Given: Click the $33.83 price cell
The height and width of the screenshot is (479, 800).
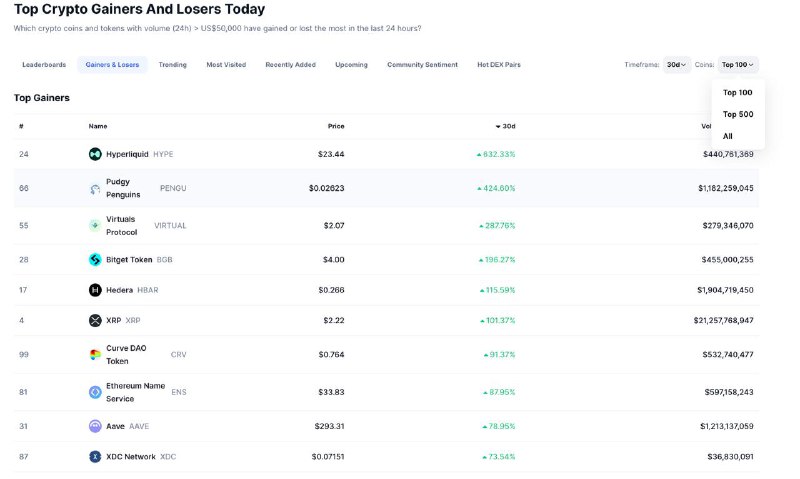Looking at the screenshot, I should click(x=331, y=392).
